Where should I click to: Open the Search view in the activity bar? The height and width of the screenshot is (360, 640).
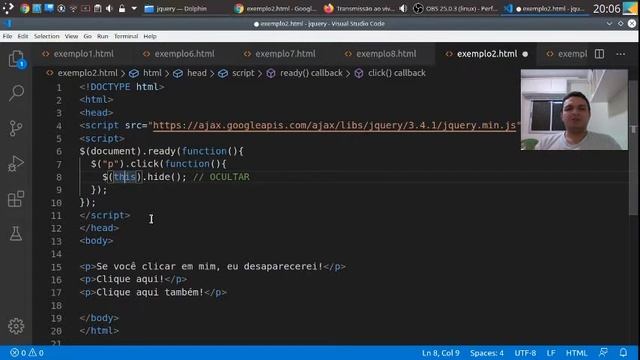[16, 93]
